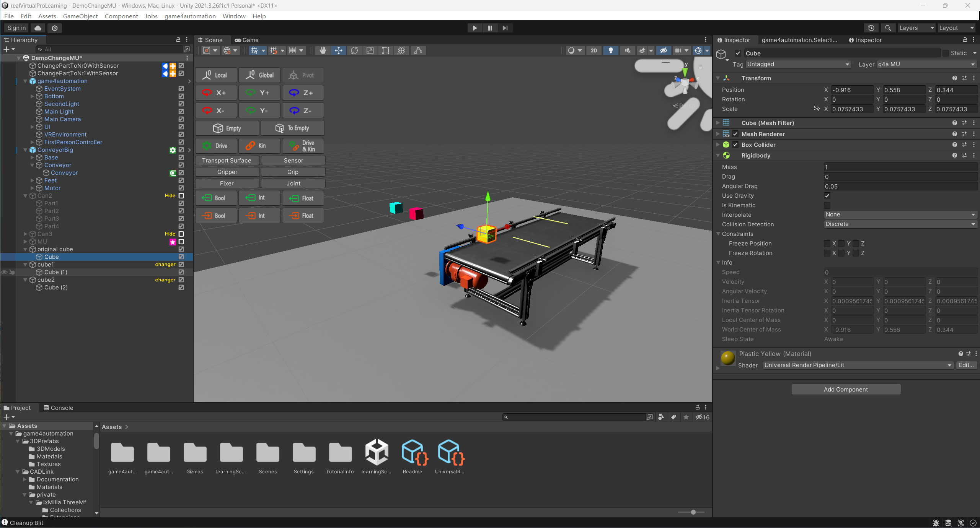The image size is (980, 528).
Task: Open the global search magnifier icon
Action: coord(888,28)
